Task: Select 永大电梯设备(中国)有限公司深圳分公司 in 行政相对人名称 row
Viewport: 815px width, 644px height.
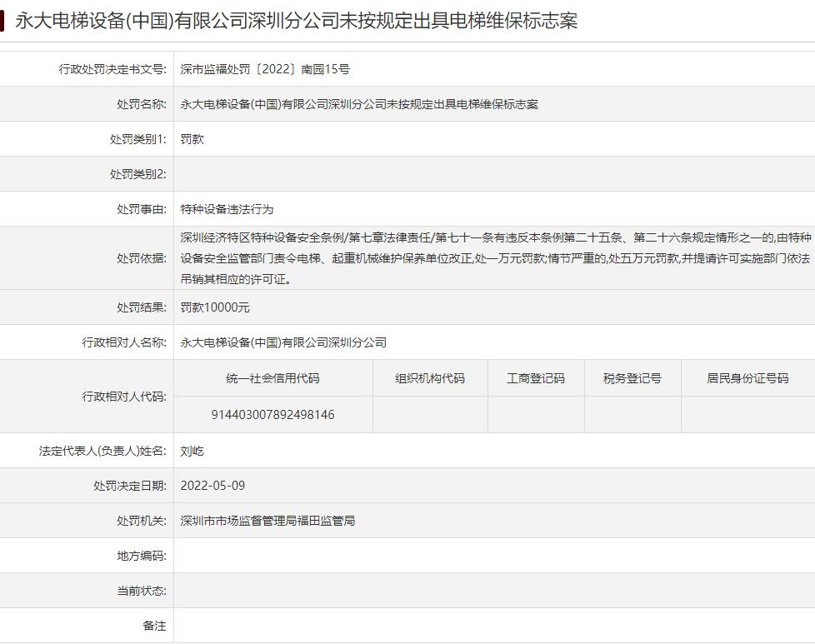Action: pos(283,342)
